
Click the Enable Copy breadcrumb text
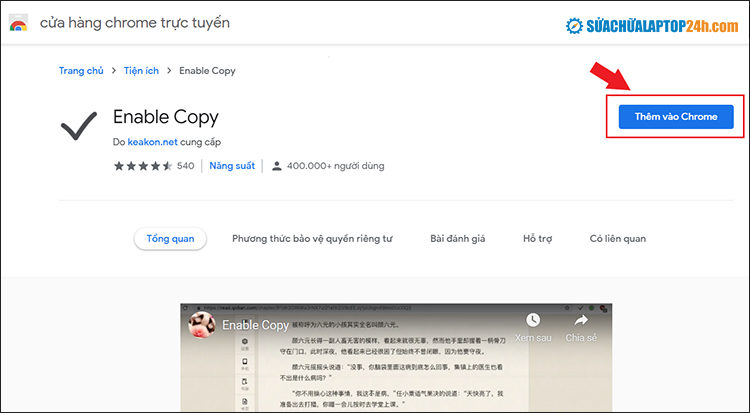207,71
